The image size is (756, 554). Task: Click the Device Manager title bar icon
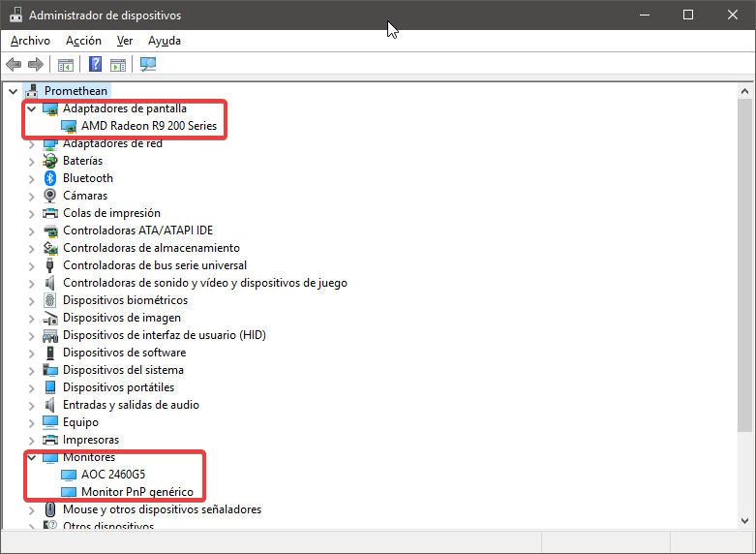click(x=15, y=15)
